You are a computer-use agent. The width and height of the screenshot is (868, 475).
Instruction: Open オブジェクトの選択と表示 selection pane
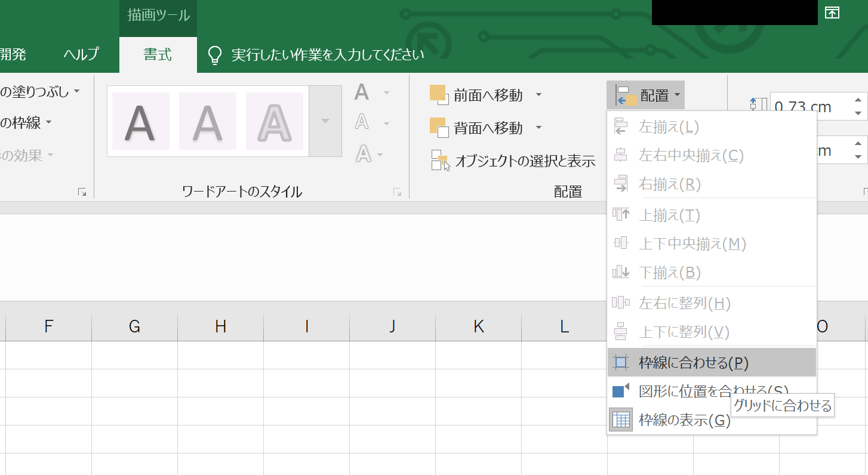click(x=513, y=161)
